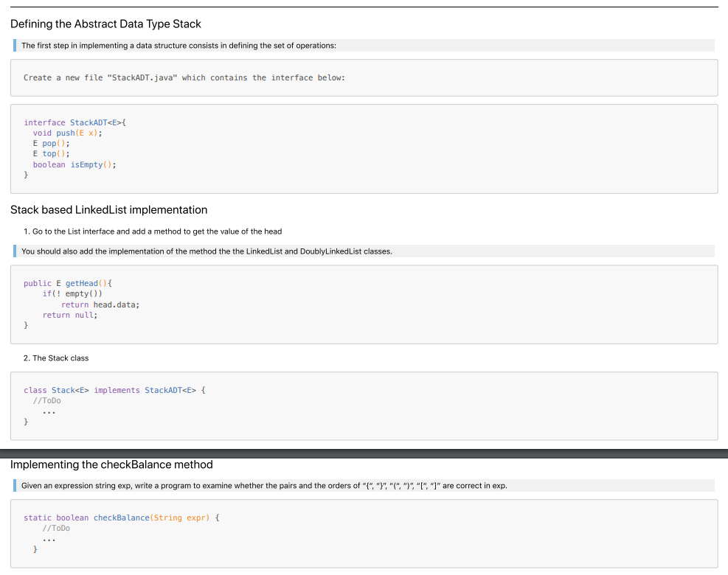Image resolution: width=728 pixels, height=575 pixels.
Task: Click the Create a new file StackADT.java instruction
Action: pyautogui.click(x=184, y=77)
